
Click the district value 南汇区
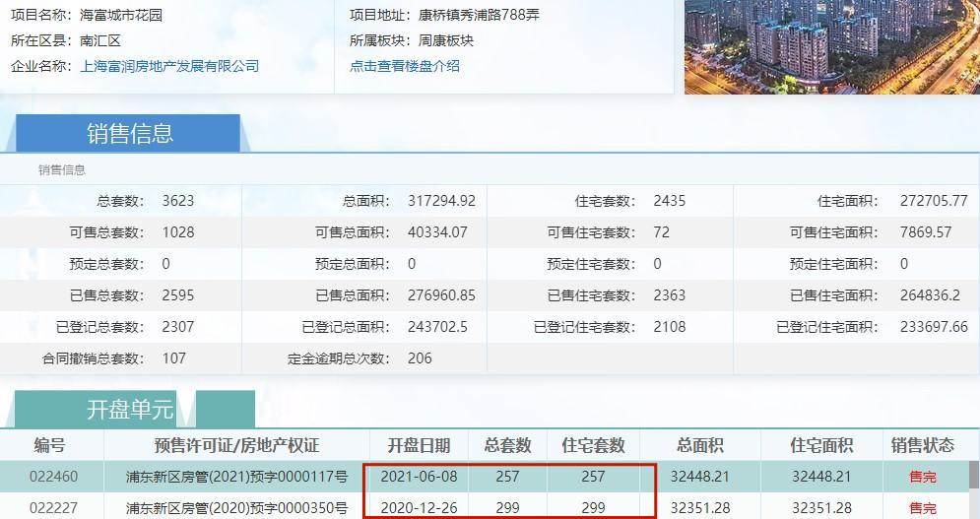tap(100, 40)
